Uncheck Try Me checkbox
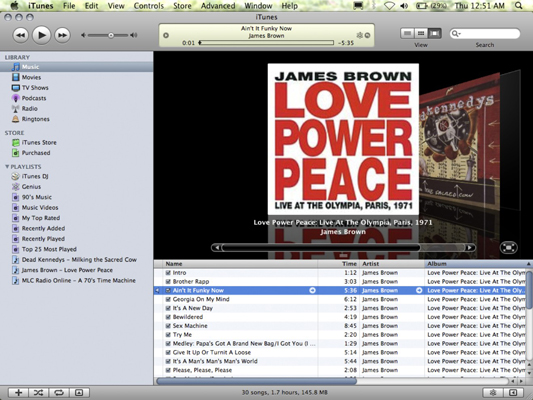This screenshot has height=400, width=533. coord(168,335)
